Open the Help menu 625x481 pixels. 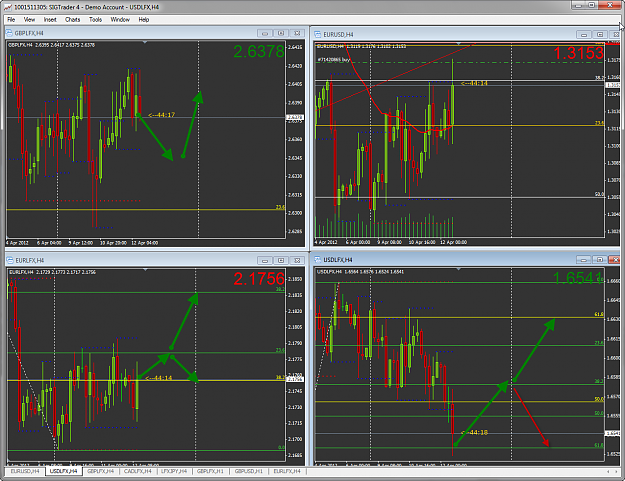144,20
